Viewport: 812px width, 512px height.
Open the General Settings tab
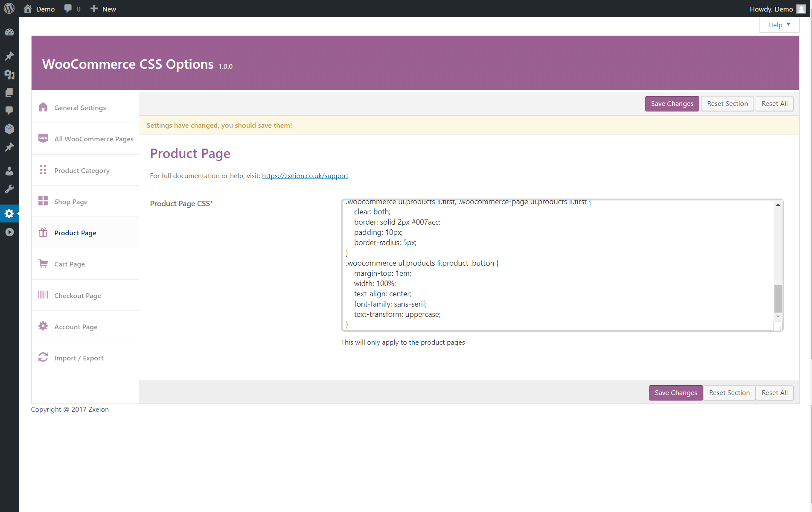80,108
